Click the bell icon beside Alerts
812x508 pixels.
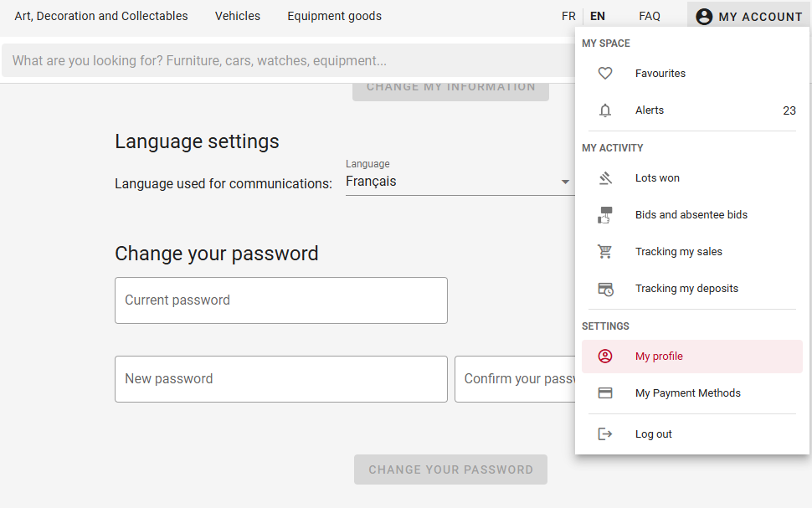tap(605, 110)
